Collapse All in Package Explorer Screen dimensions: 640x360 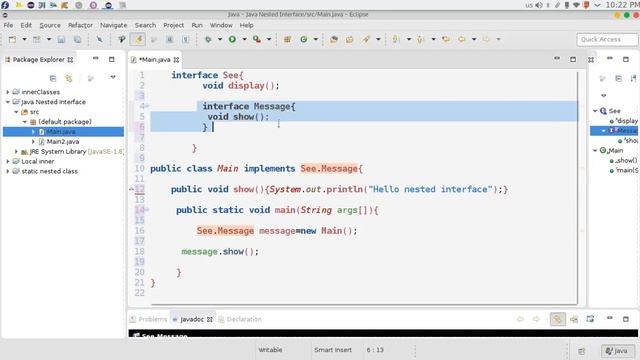point(53,78)
